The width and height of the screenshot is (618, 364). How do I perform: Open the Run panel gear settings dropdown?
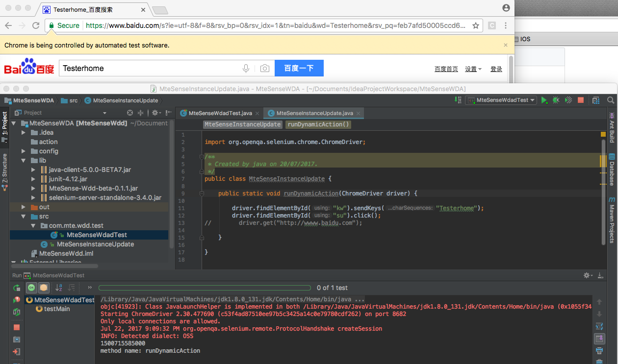[588, 276]
